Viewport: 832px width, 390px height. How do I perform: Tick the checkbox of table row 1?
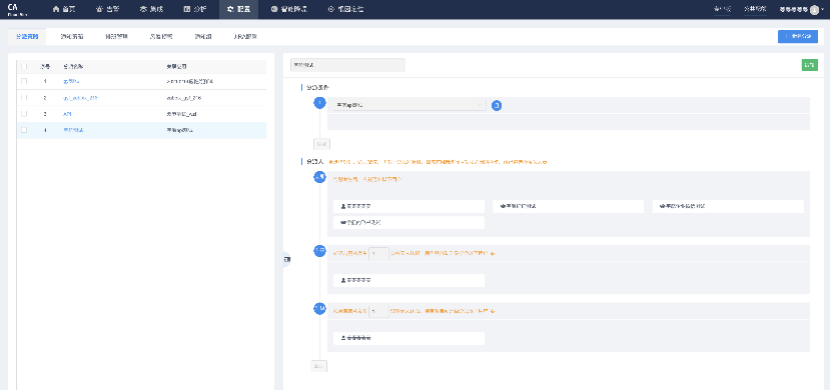tap(24, 81)
